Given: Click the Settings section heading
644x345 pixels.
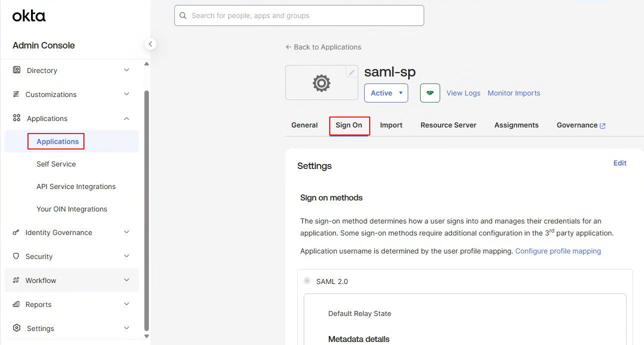Looking at the screenshot, I should tap(314, 166).
